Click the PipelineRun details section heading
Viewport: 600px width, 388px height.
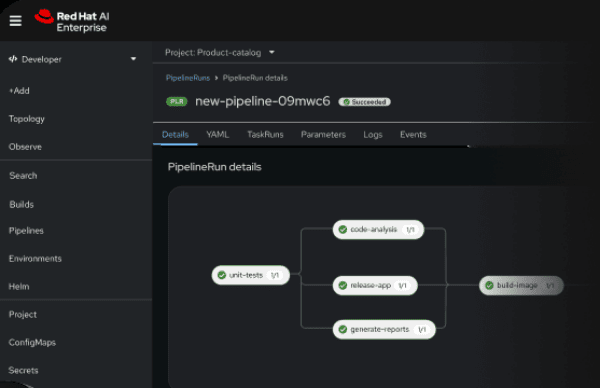[215, 167]
